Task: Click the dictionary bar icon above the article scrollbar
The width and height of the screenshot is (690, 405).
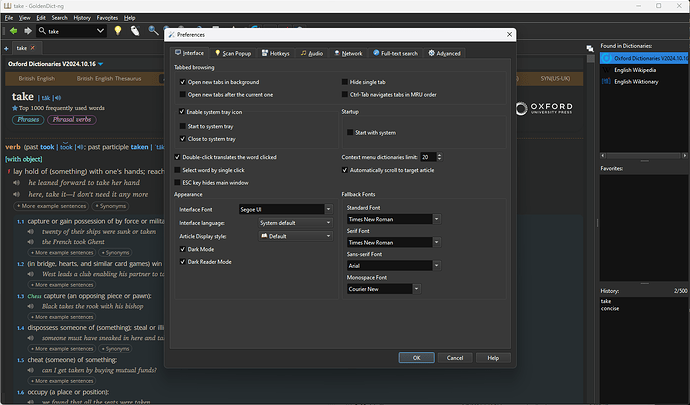Action: [x=590, y=48]
